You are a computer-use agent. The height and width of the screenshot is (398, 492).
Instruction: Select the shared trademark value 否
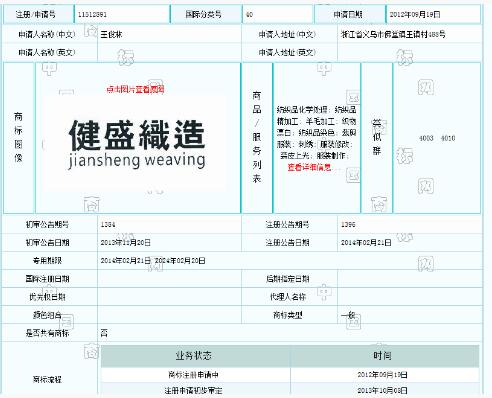click(104, 333)
